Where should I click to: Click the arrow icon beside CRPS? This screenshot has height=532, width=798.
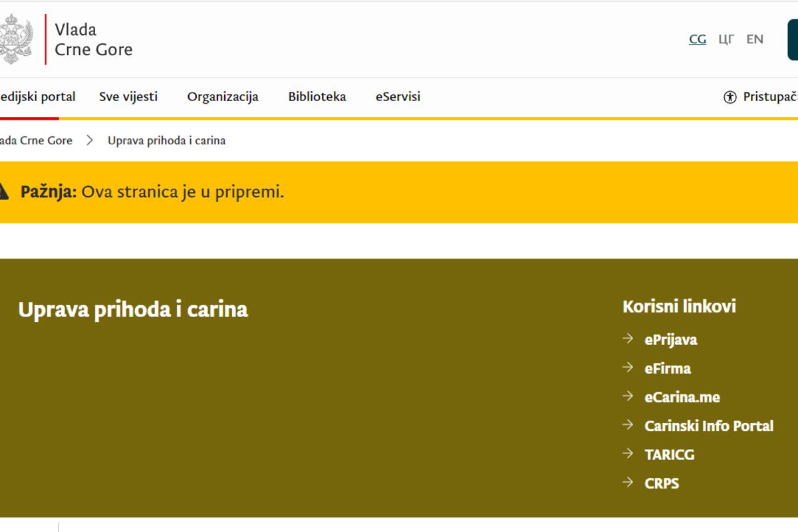pos(628,483)
